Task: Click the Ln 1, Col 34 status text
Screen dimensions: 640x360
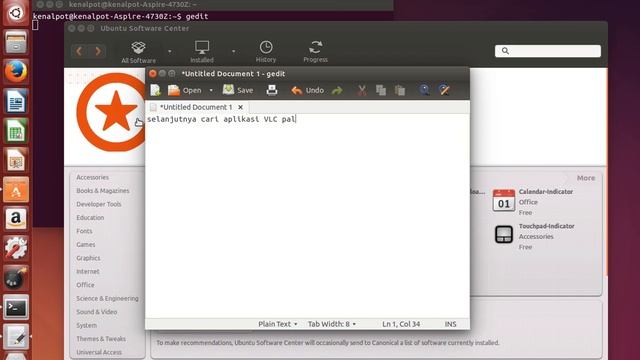Action: point(401,324)
